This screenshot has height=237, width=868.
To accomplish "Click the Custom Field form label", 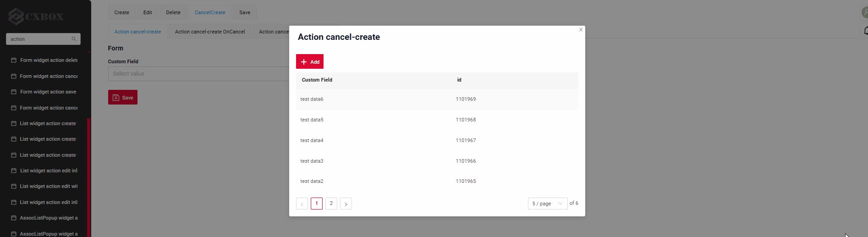I will 123,61.
